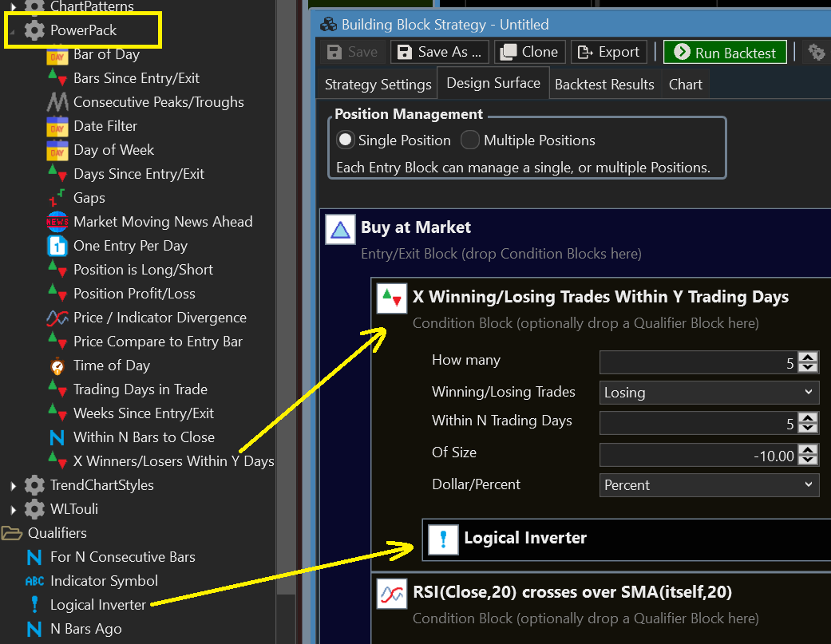Open the Strategy Settings tab
This screenshot has width=831, height=644.
coord(378,85)
